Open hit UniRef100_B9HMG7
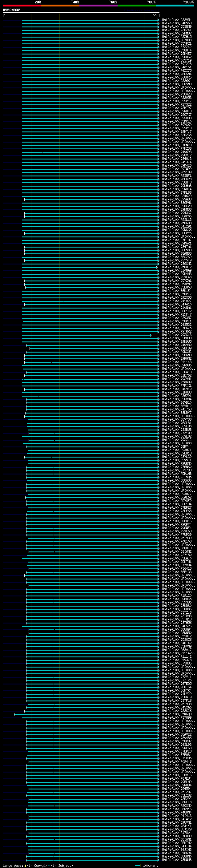Viewport: 197px width, 868px height. pyautogui.click(x=176, y=33)
